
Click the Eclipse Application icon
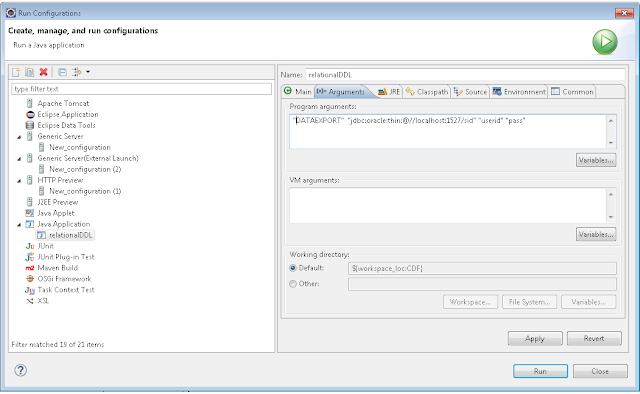pyautogui.click(x=30, y=114)
